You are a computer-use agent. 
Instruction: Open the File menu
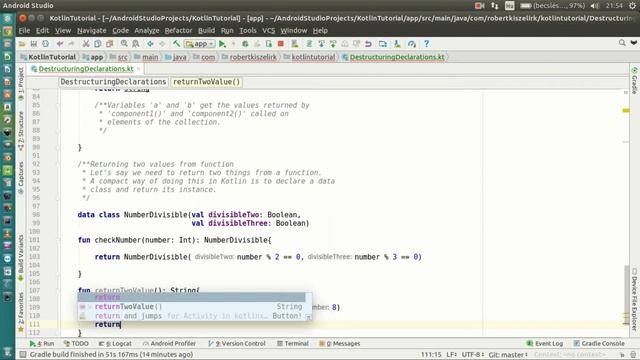pyautogui.click(x=24, y=31)
